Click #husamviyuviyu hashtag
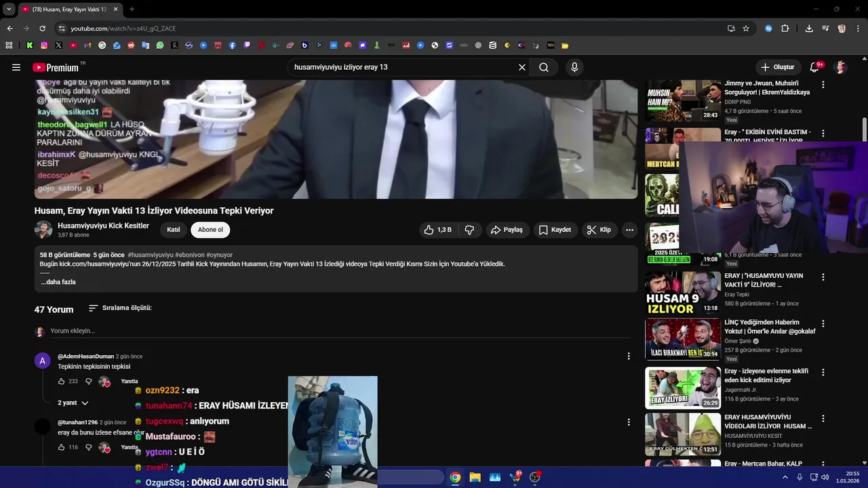This screenshot has height=488, width=868. [151, 255]
